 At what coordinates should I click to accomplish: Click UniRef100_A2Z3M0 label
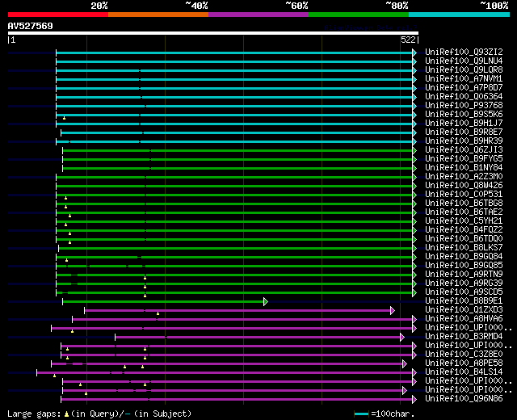[x=464, y=177]
